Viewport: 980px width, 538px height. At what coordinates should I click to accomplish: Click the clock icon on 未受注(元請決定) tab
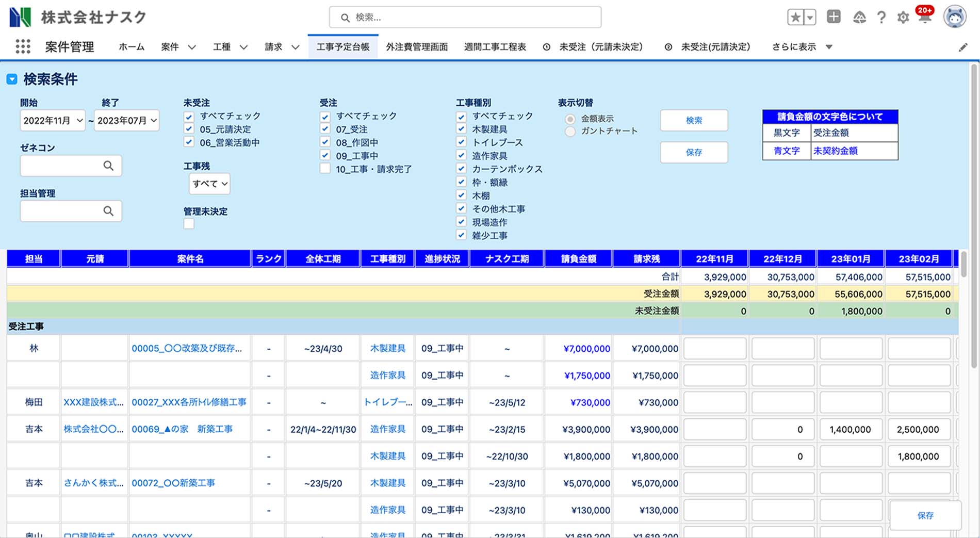point(668,47)
